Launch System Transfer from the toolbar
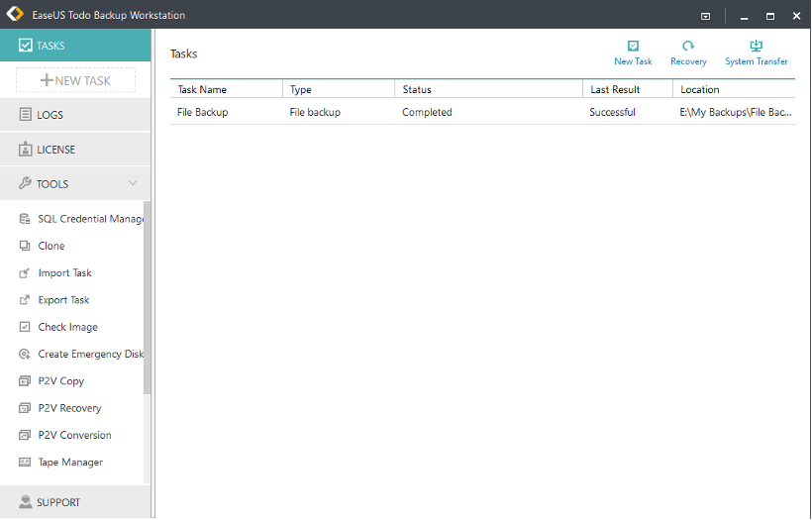 coord(756,47)
